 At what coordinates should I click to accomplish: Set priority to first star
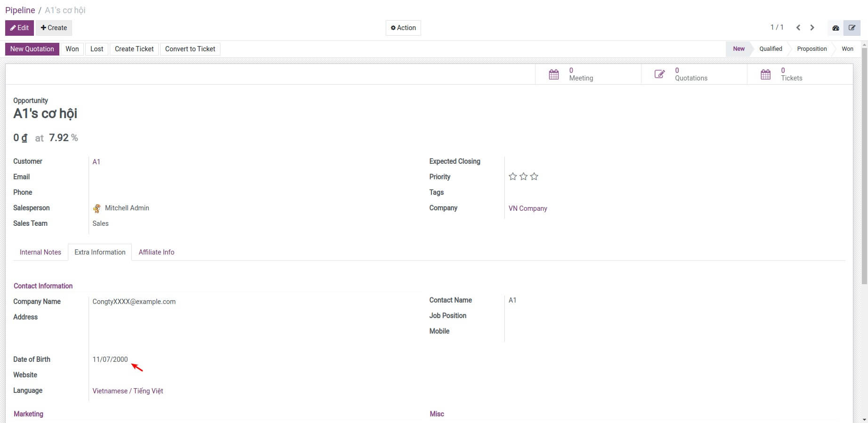tap(513, 176)
